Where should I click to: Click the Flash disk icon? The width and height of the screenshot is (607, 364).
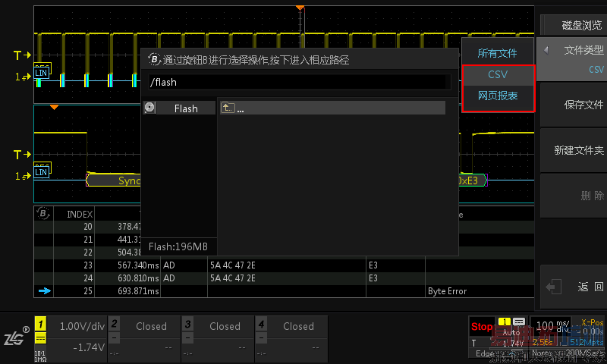tap(149, 108)
